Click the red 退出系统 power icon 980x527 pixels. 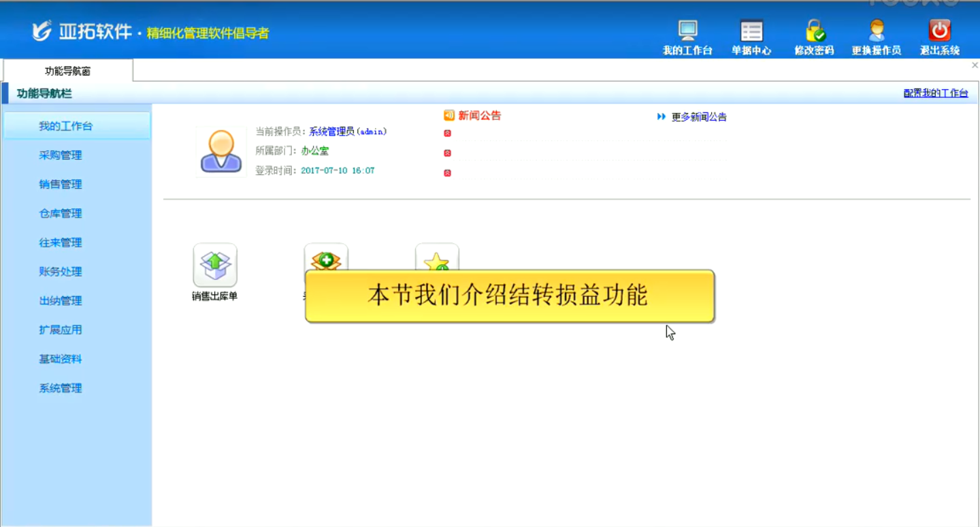[939, 31]
